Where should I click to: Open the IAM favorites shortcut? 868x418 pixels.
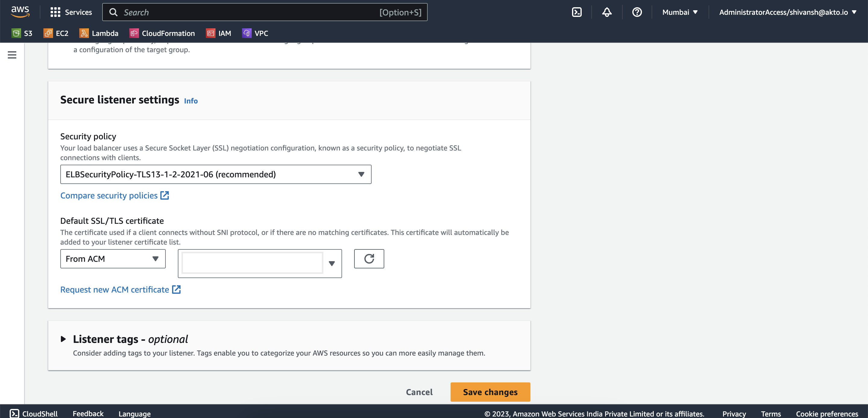tap(219, 33)
